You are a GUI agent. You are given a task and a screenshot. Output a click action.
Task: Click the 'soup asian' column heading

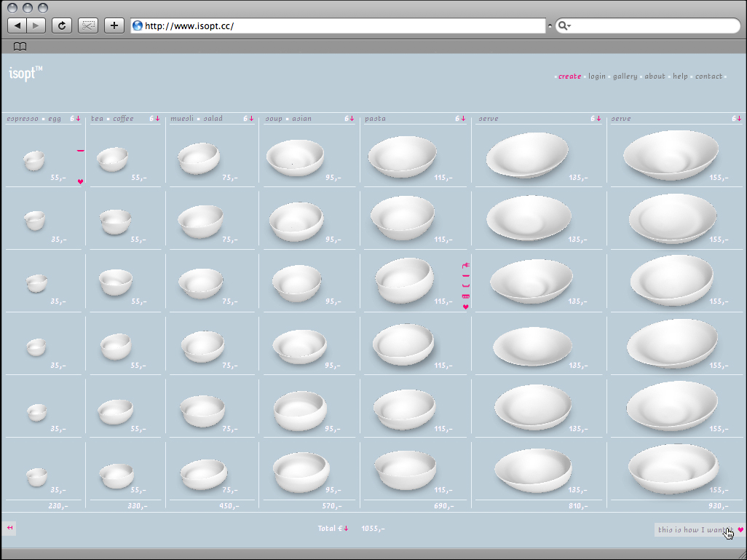[288, 119]
